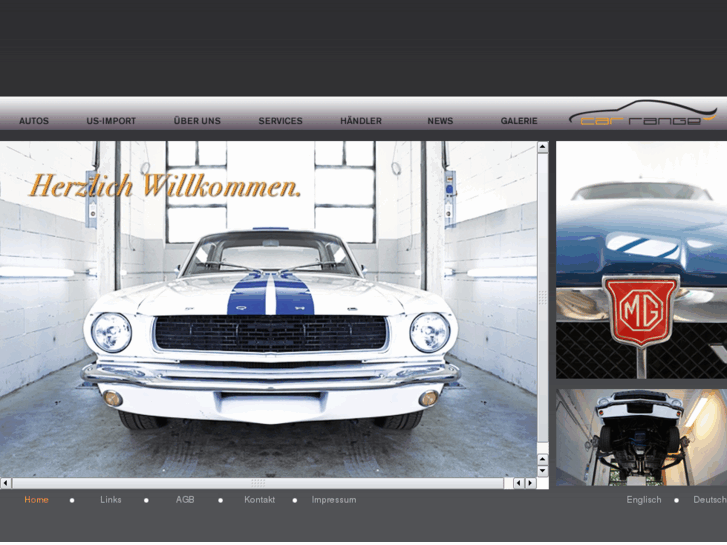This screenshot has width=727, height=545.
Task: Go to the US-IMPORT section
Action: (x=111, y=121)
